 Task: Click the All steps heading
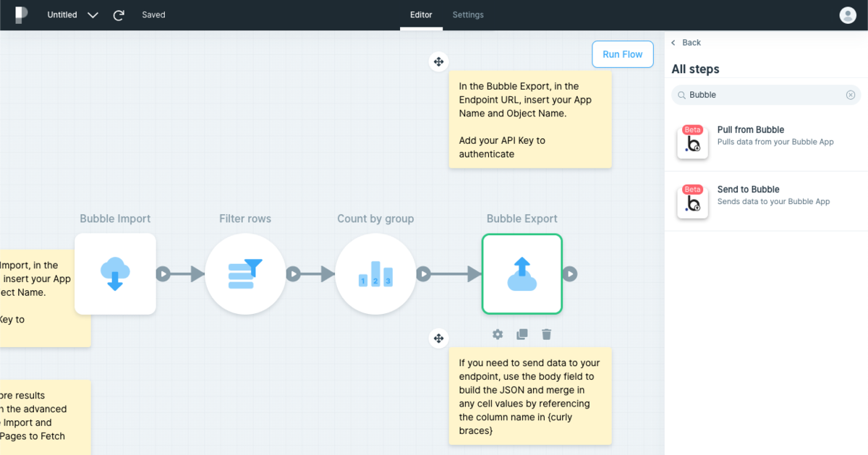(695, 69)
